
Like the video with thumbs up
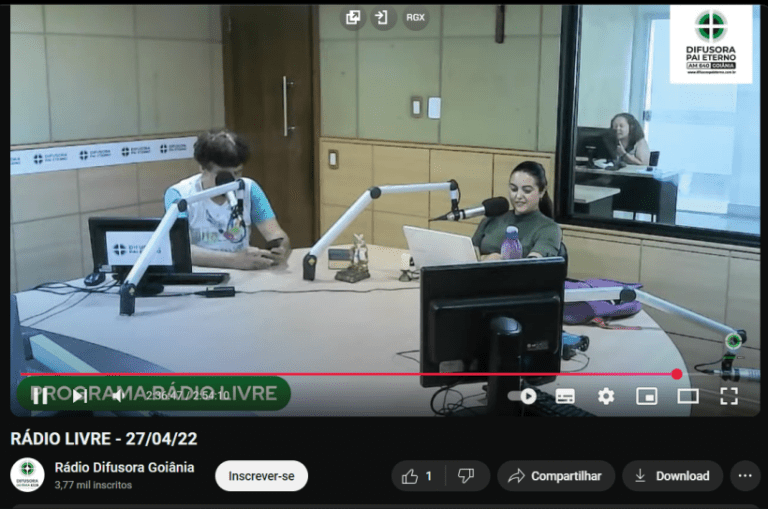pyautogui.click(x=416, y=476)
